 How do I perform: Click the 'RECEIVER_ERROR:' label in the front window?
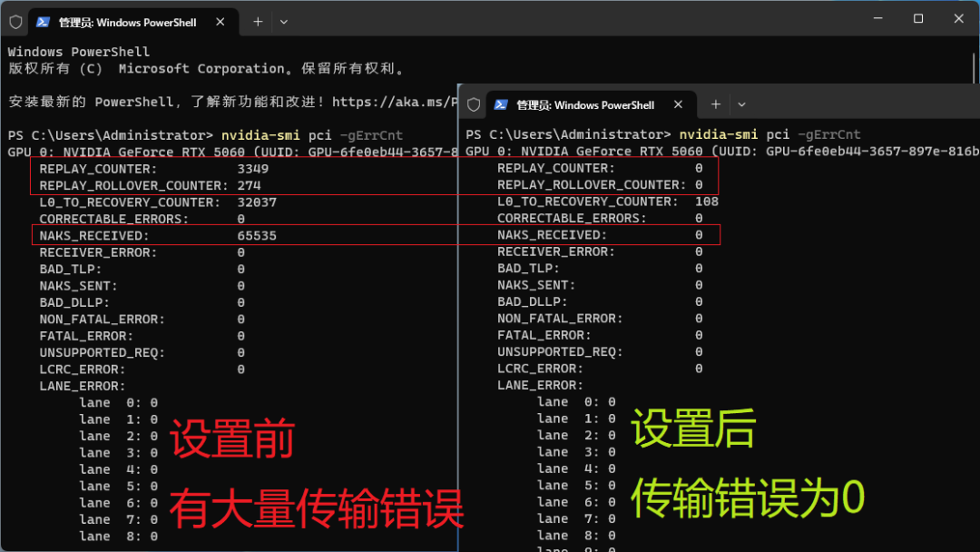556,251
